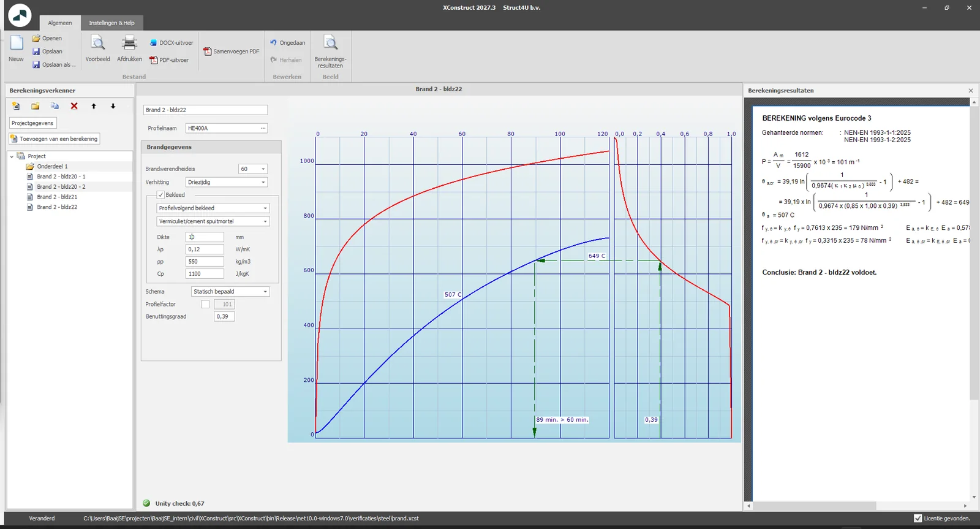Open the Schema dropdown
This screenshot has height=529, width=980.
coord(265,292)
